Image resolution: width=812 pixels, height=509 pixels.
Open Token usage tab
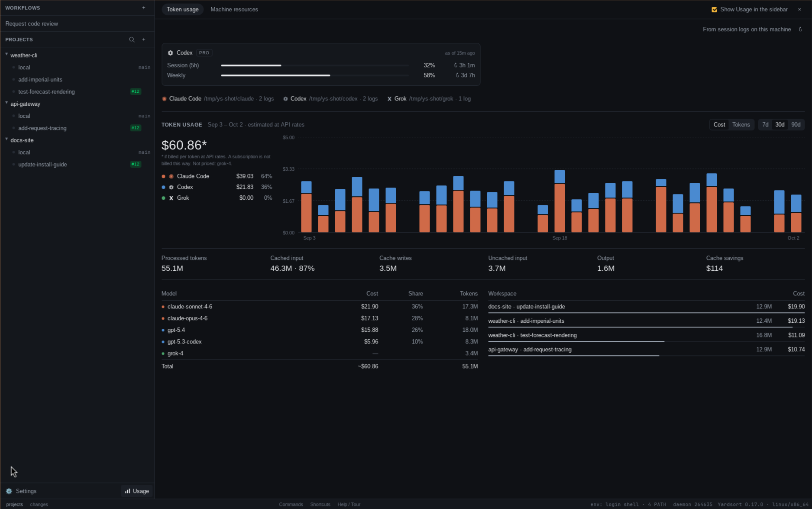coord(182,10)
